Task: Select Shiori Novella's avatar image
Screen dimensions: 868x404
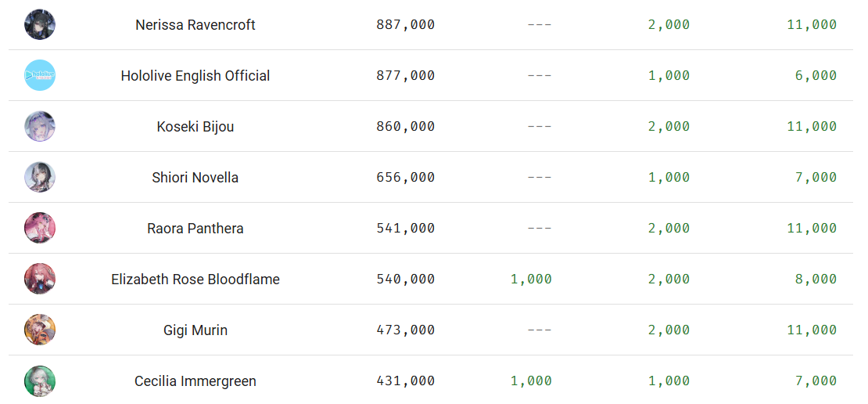Action: (40, 177)
